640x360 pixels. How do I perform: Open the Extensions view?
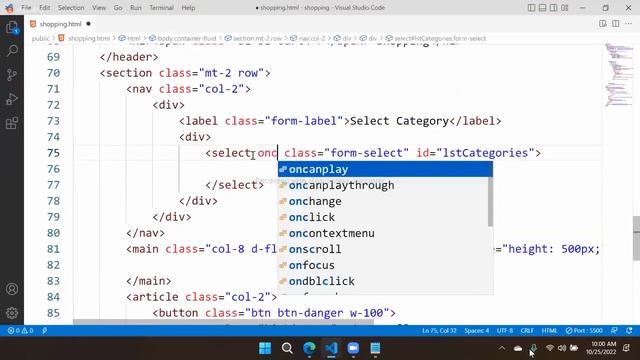pyautogui.click(x=12, y=123)
